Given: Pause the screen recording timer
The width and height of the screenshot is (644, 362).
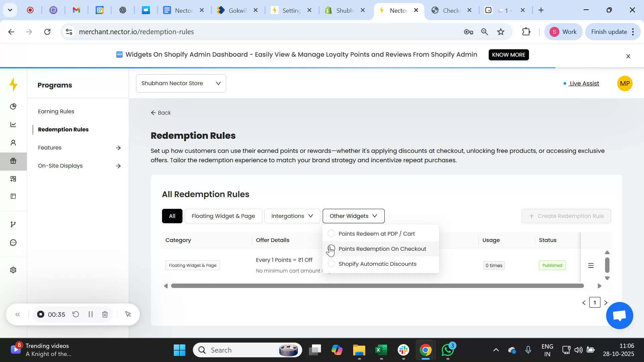Looking at the screenshot, I should (90, 314).
